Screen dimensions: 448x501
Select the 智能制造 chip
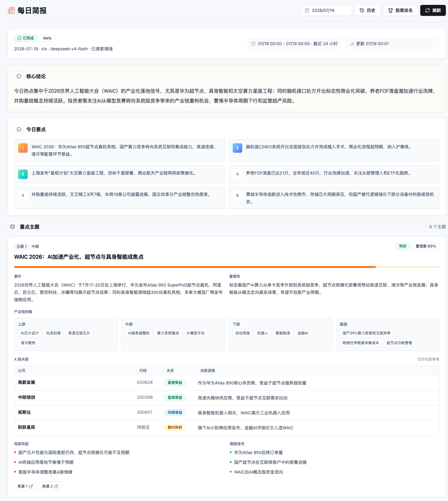pyautogui.click(x=283, y=333)
